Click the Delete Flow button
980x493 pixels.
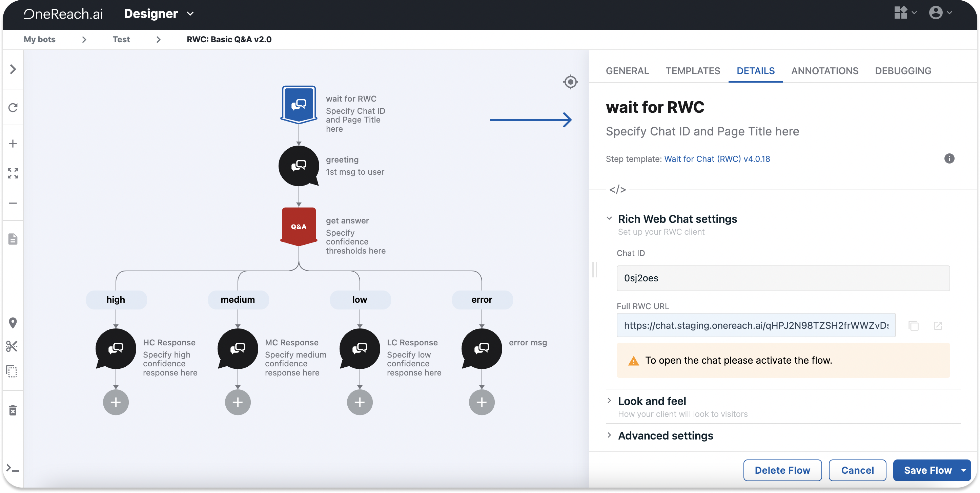[782, 470]
